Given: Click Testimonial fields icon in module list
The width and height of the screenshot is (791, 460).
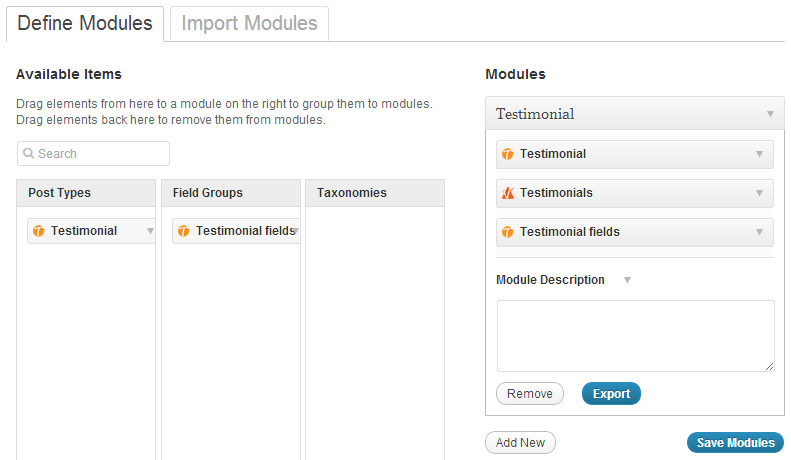Looking at the screenshot, I should (x=508, y=232).
